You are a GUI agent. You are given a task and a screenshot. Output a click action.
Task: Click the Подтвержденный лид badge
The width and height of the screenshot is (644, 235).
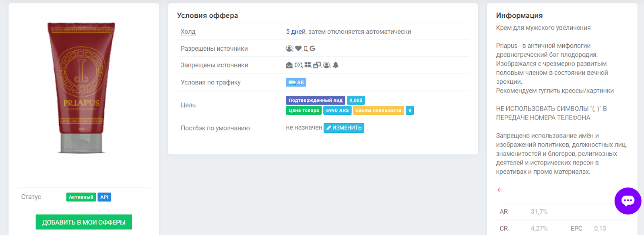tap(316, 100)
